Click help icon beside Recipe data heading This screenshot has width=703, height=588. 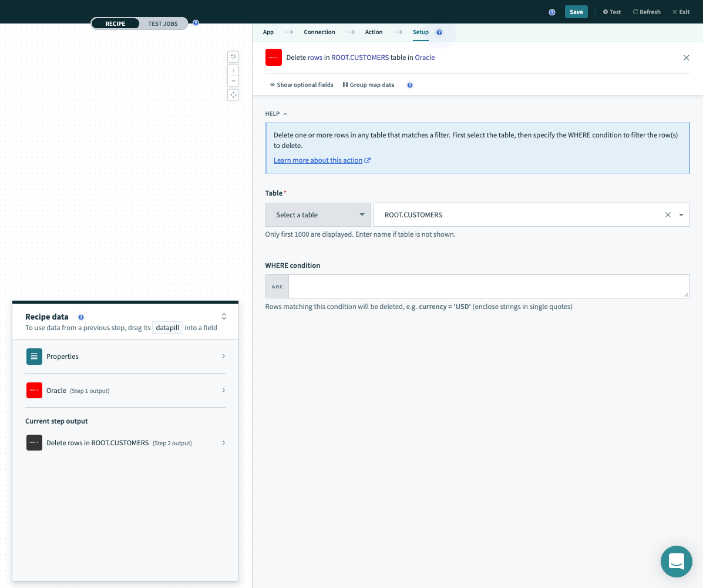[x=81, y=317]
